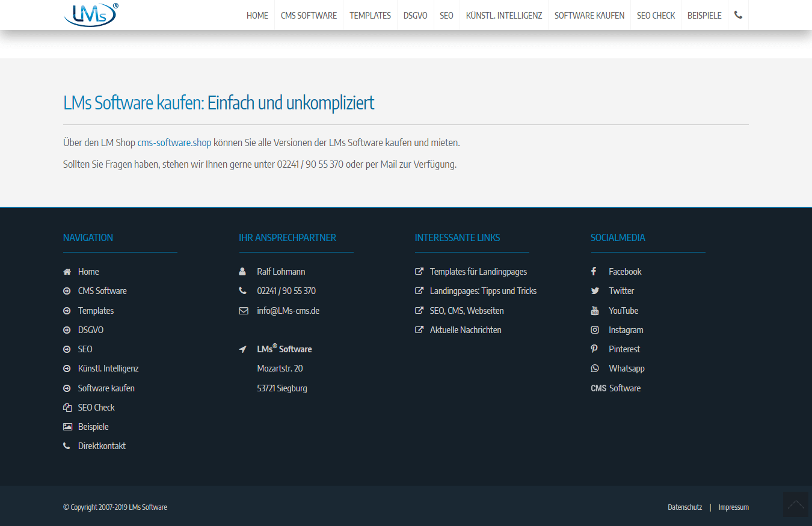Image resolution: width=812 pixels, height=526 pixels.
Task: Open Landingpages: Tipps und Tricks link text
Action: click(484, 291)
